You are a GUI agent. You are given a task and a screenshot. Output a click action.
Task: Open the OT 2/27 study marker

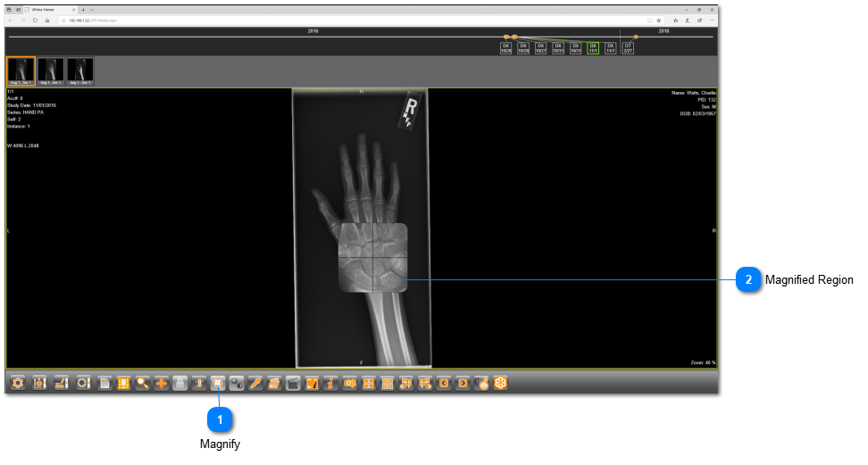[x=628, y=48]
